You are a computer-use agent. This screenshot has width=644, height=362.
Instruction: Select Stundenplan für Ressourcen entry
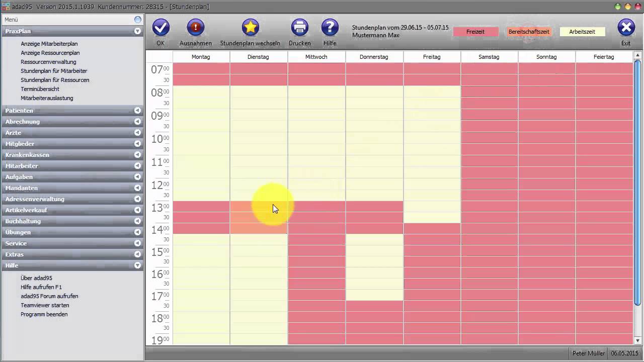[x=55, y=80]
